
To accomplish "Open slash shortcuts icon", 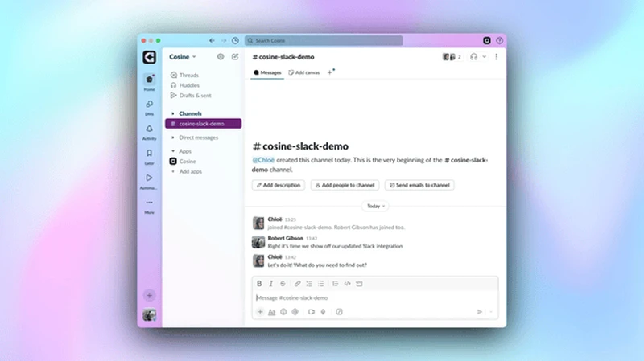I will [x=339, y=312].
